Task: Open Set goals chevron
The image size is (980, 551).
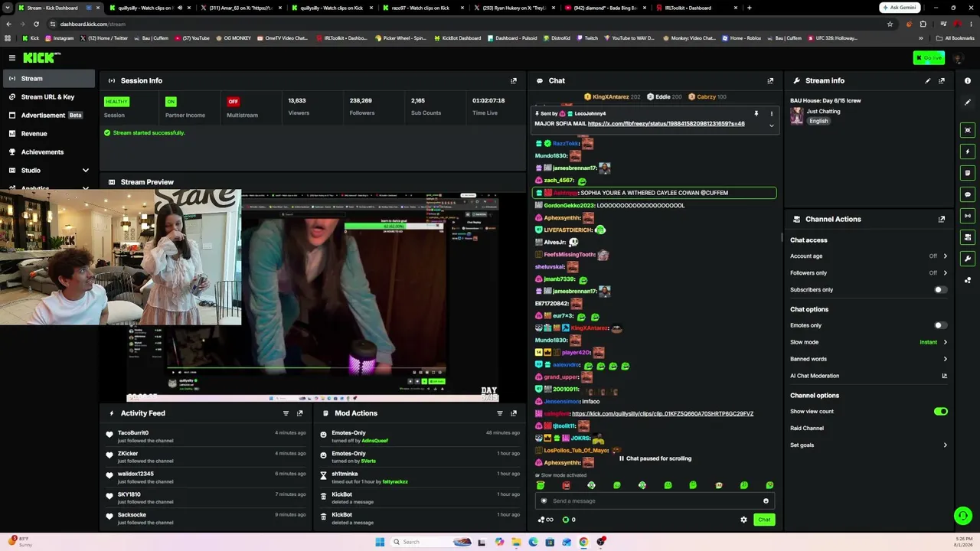Action: [x=945, y=445]
